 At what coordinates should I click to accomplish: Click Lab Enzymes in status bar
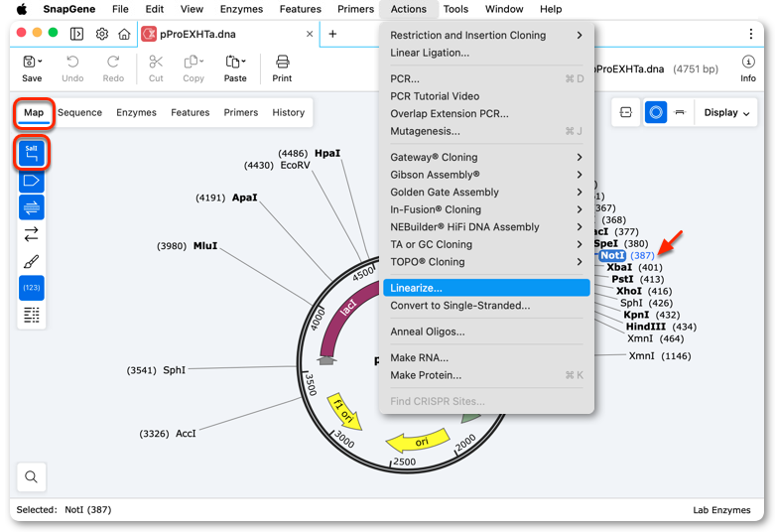click(721, 510)
